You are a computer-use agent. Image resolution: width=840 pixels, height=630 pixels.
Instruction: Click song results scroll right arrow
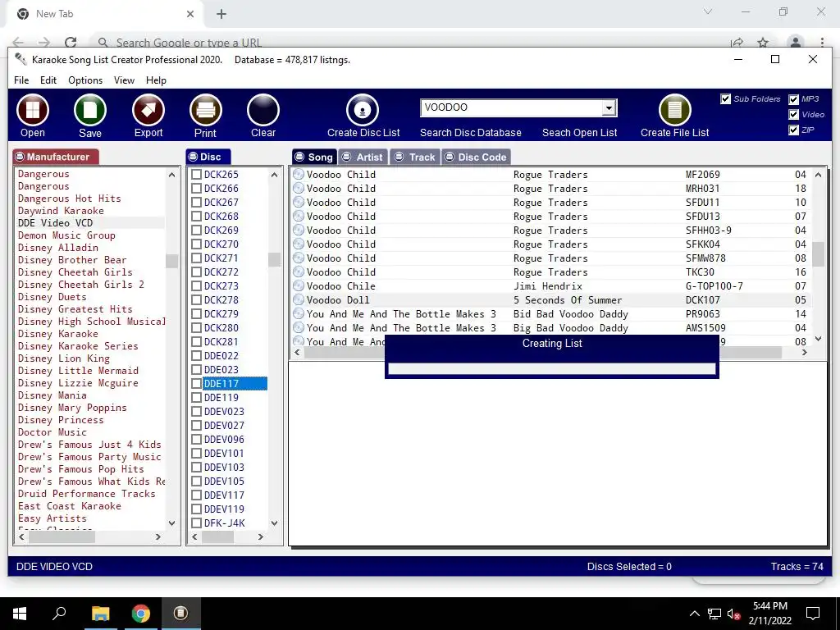[804, 353]
